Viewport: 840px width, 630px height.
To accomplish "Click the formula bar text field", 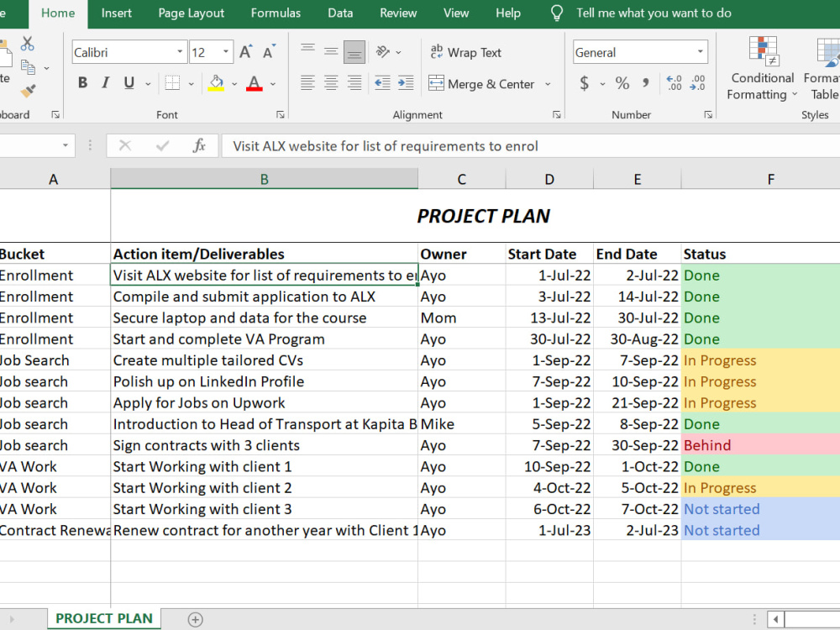I will tap(530, 145).
